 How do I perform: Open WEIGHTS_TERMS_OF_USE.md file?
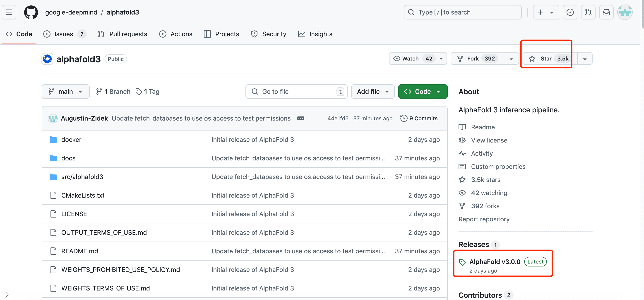tap(106, 288)
